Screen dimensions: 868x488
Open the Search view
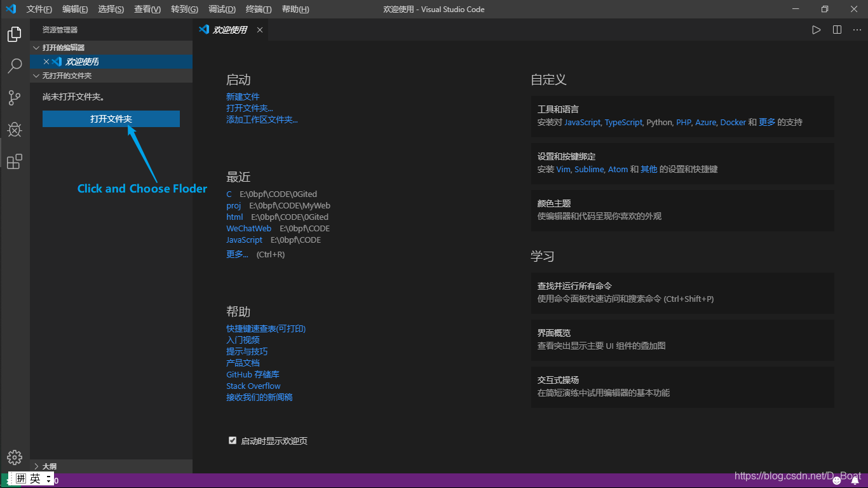pos(14,66)
